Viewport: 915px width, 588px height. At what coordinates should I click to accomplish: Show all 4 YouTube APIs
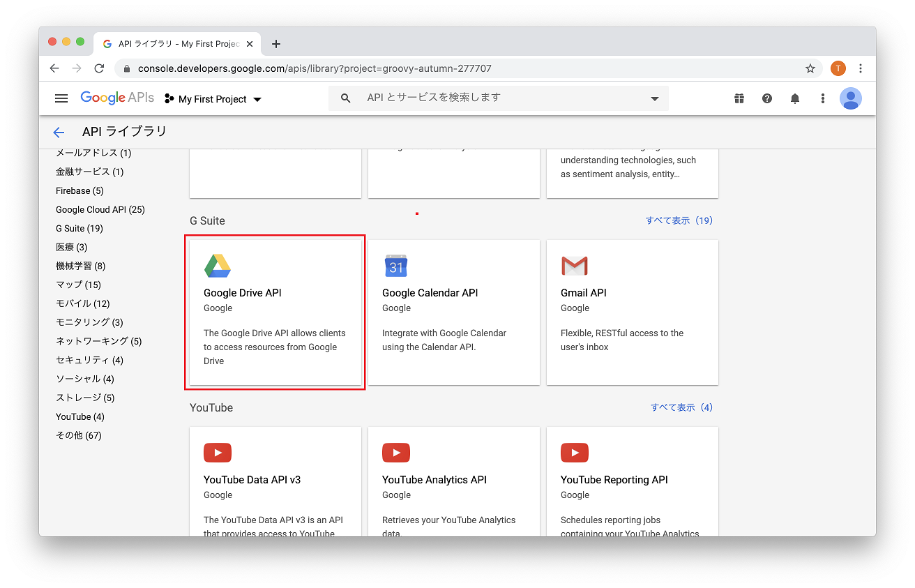682,407
